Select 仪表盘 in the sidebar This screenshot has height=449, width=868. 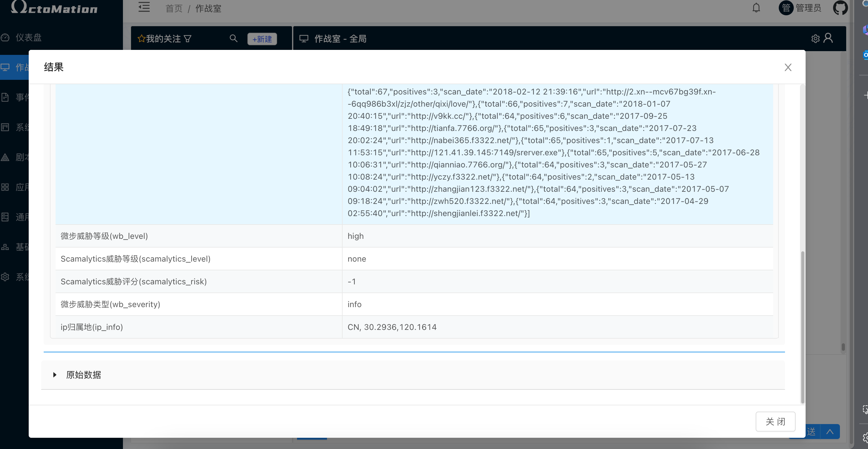pyautogui.click(x=28, y=37)
